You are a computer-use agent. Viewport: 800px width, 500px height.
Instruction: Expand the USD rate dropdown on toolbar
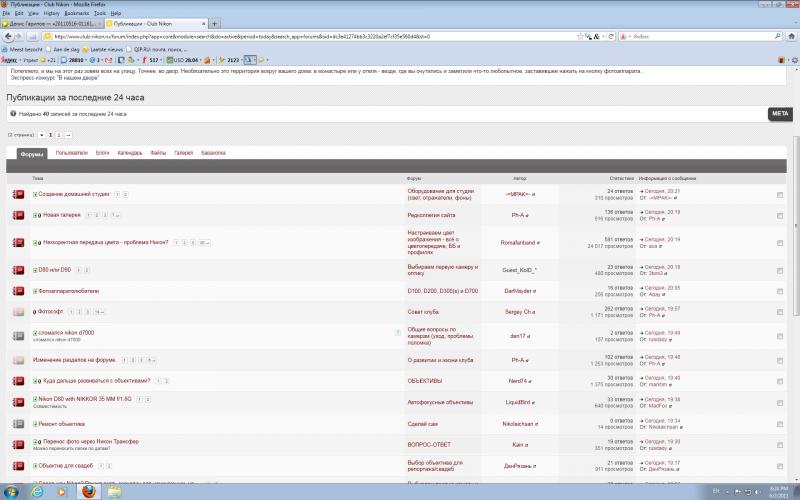(x=201, y=60)
